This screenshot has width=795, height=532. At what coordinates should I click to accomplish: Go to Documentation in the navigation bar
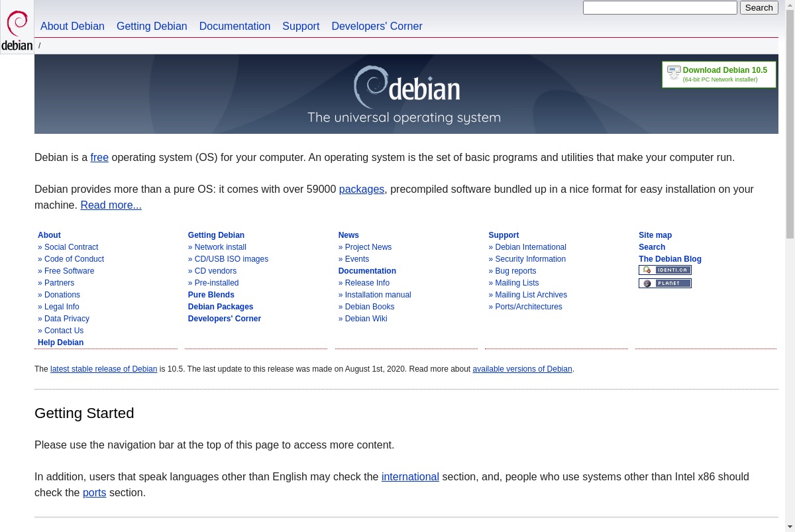point(235,27)
